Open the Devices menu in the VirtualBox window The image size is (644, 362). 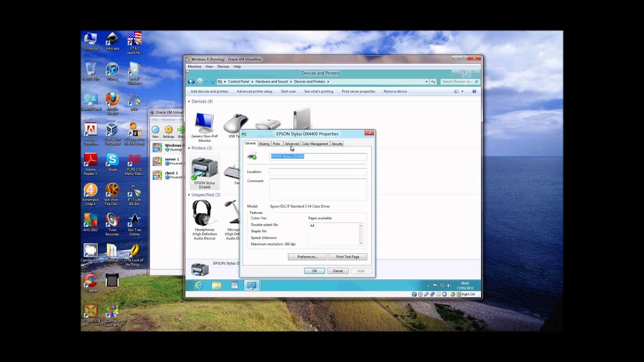click(x=223, y=66)
